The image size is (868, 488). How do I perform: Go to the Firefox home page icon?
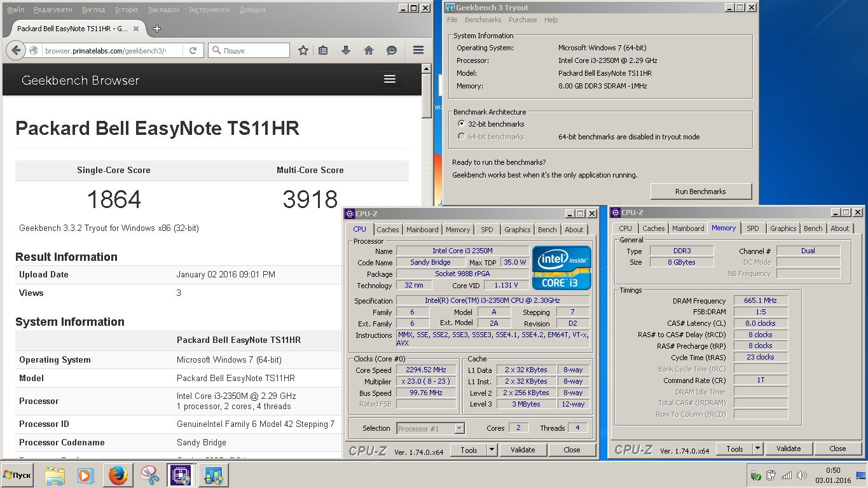(x=369, y=50)
